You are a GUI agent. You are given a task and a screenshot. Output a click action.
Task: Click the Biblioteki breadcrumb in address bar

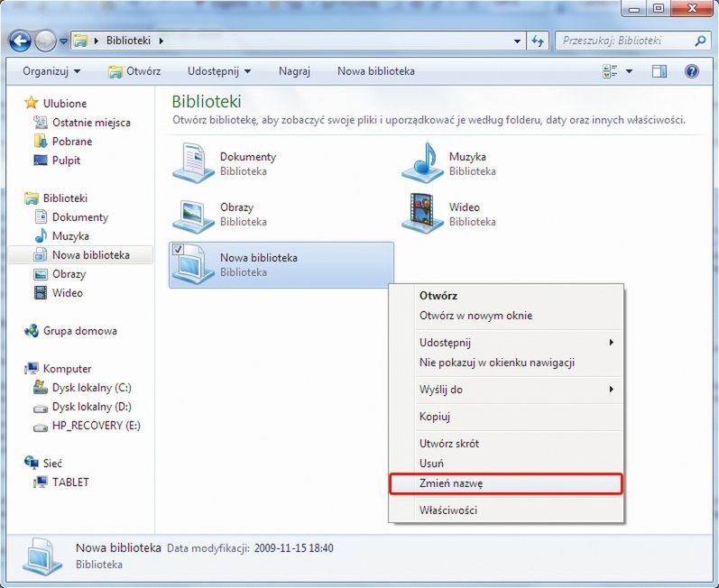[x=128, y=41]
